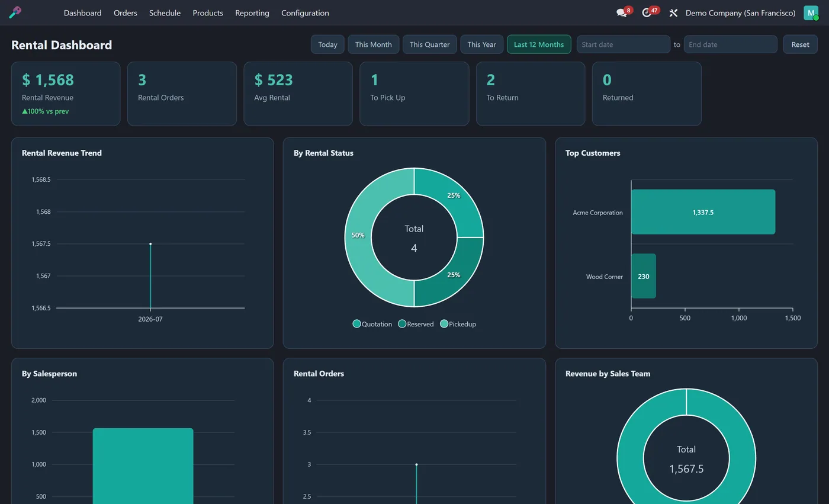Viewport: 829px width, 504px height.
Task: Toggle Pickedup legend in Rental Status chart
Action: pyautogui.click(x=458, y=324)
